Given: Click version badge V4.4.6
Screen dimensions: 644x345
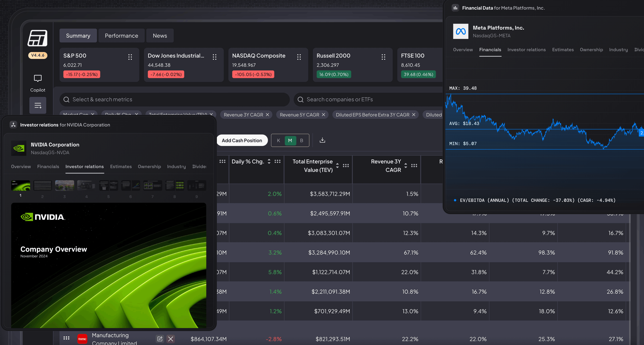Looking at the screenshot, I should click(38, 55).
